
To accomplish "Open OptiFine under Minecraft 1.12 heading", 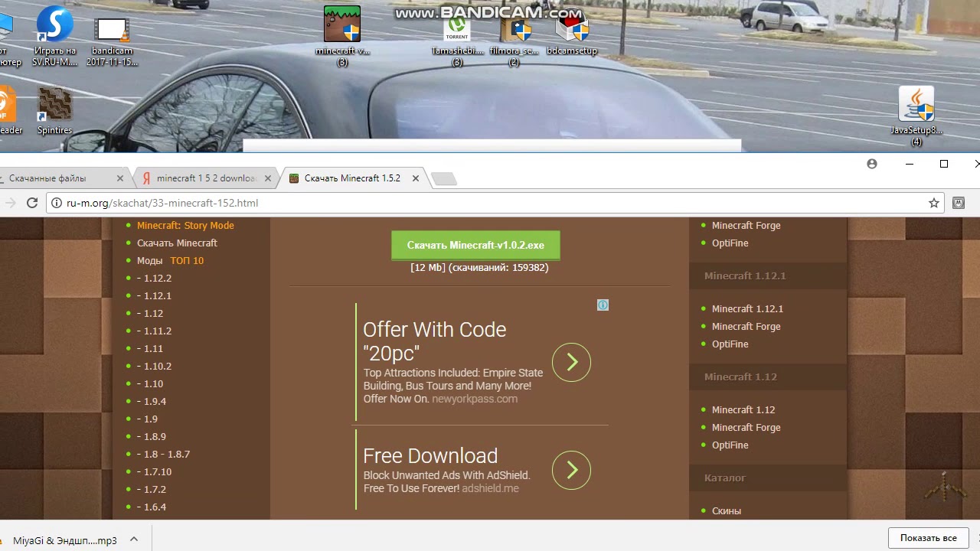I will pos(730,445).
